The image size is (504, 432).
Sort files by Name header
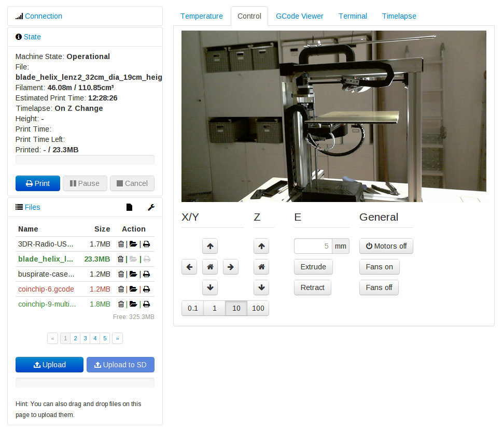(28, 229)
